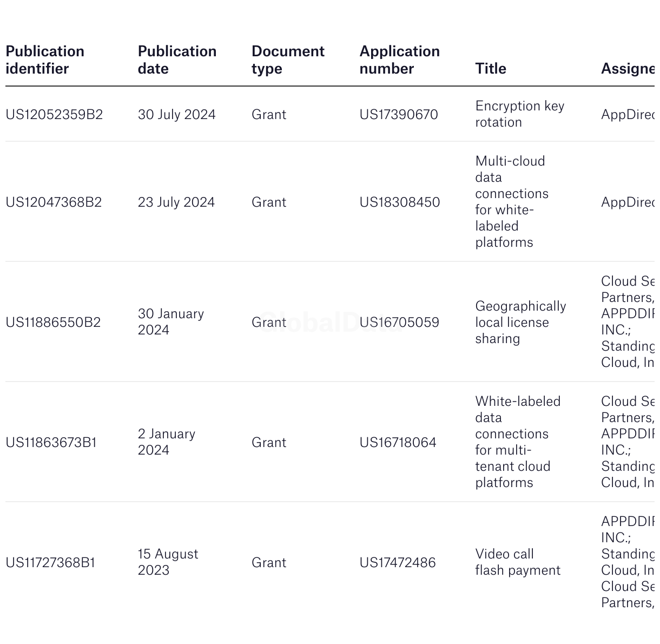The image size is (660, 644).
Task: Click the Application number column header
Action: point(399,60)
